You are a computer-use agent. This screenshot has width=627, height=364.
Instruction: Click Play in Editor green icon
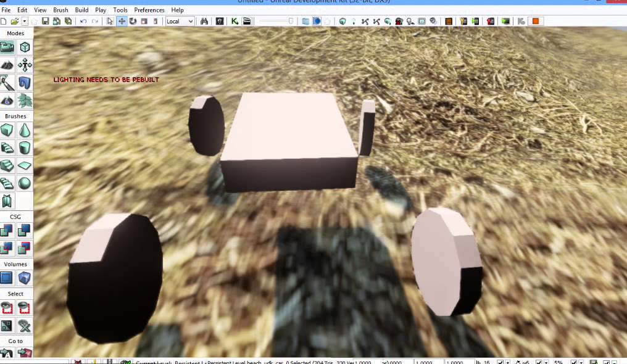tap(505, 21)
